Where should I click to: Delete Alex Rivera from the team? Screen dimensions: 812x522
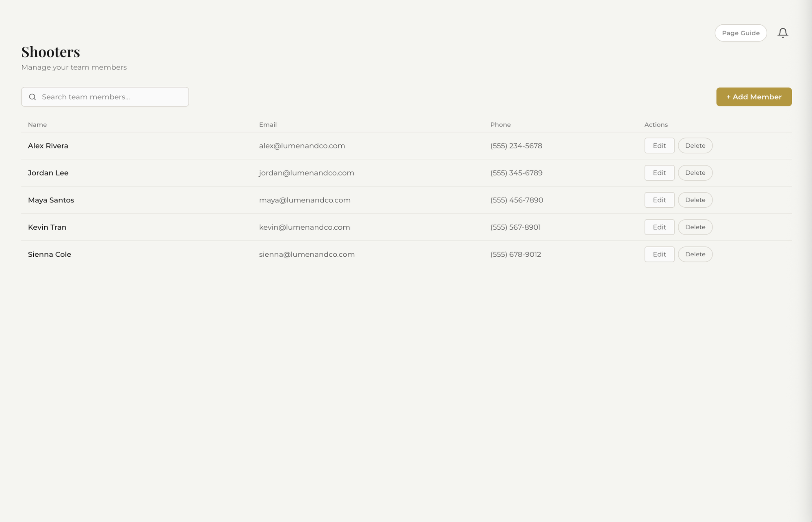[x=695, y=145]
